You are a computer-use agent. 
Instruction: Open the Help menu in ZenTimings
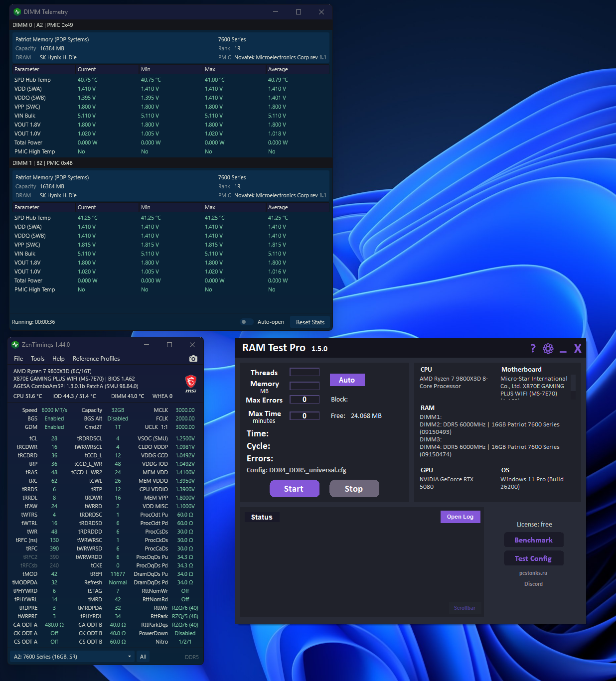click(59, 359)
